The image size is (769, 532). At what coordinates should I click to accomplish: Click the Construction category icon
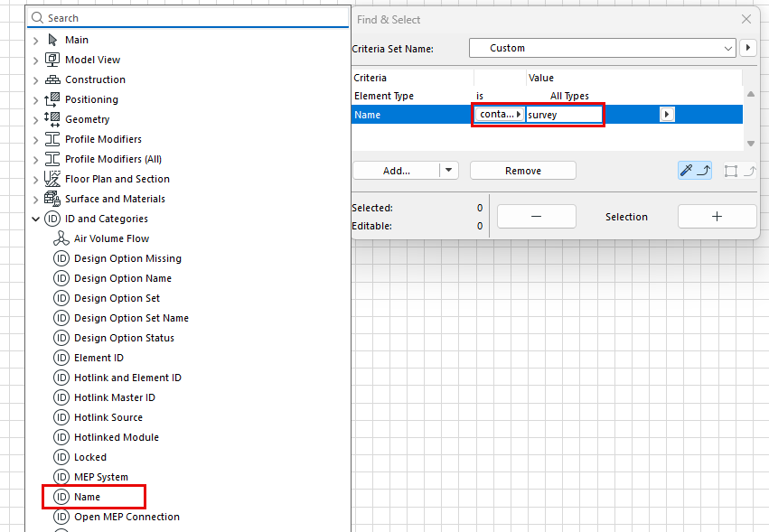tap(52, 79)
